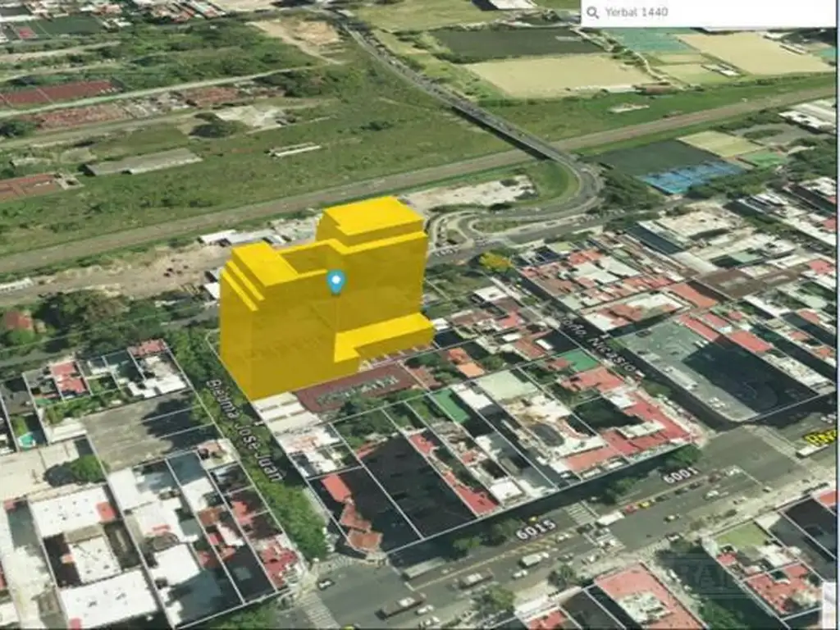Click the blue tennis courts
840x630 pixels.
[691, 176]
